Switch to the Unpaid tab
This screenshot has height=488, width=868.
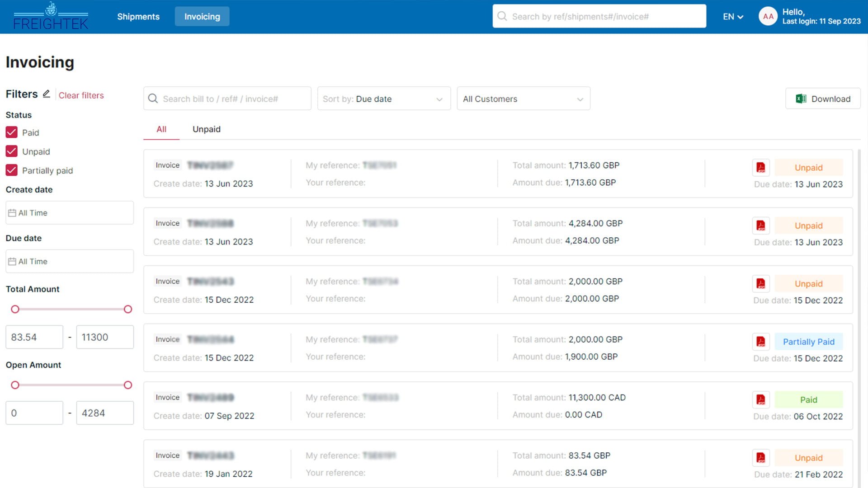pos(207,129)
